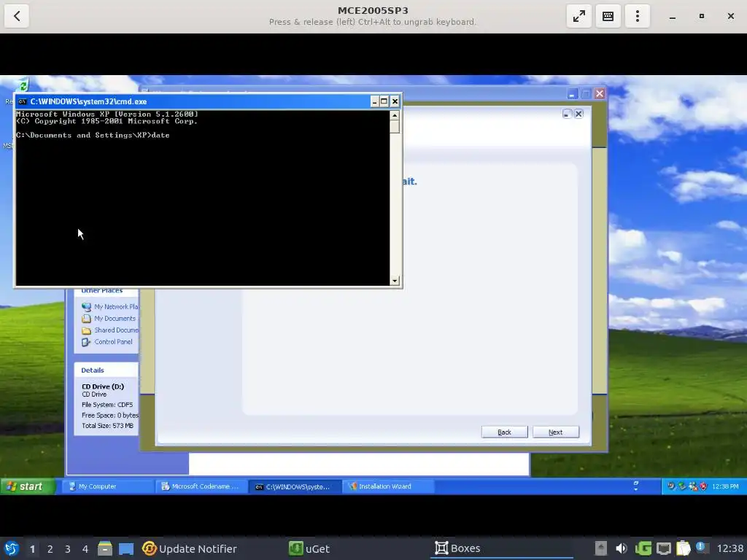Open the Boxes three-dot options menu
This screenshot has width=747, height=560.
638,16
